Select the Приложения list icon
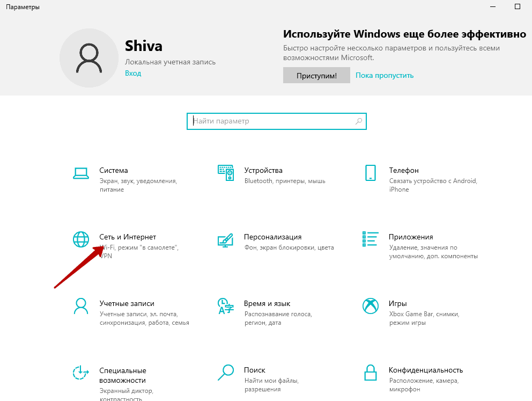The width and height of the screenshot is (532, 401). click(x=371, y=239)
